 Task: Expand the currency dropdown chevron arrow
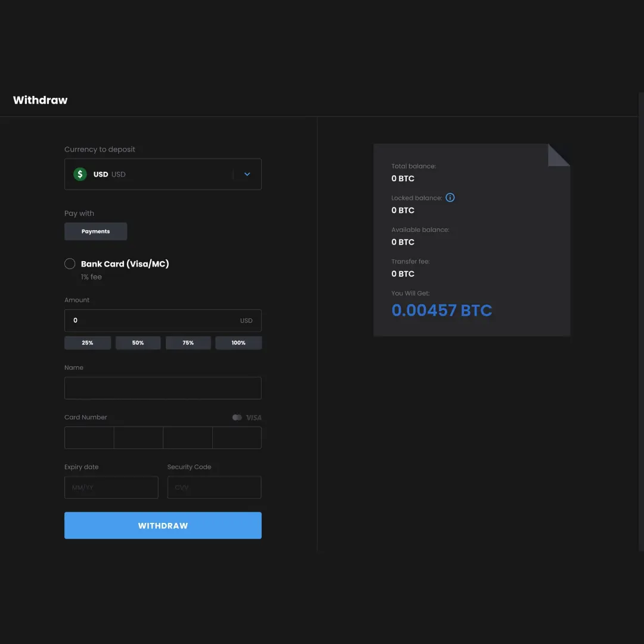[247, 174]
